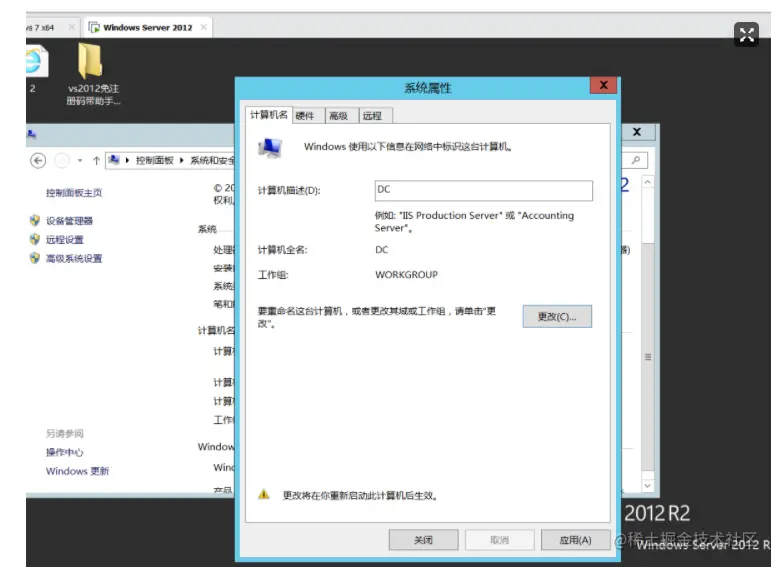
Task: Go back in the Control Panel window
Action: (x=38, y=160)
